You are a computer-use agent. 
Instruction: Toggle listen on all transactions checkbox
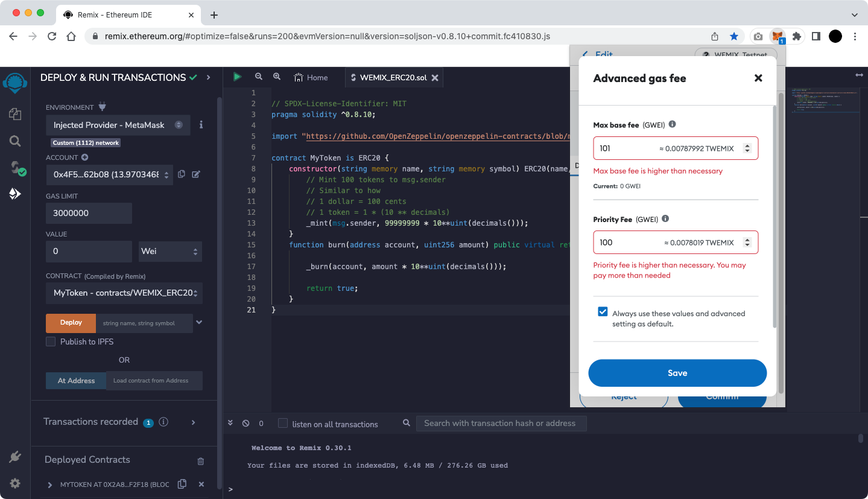(x=283, y=424)
